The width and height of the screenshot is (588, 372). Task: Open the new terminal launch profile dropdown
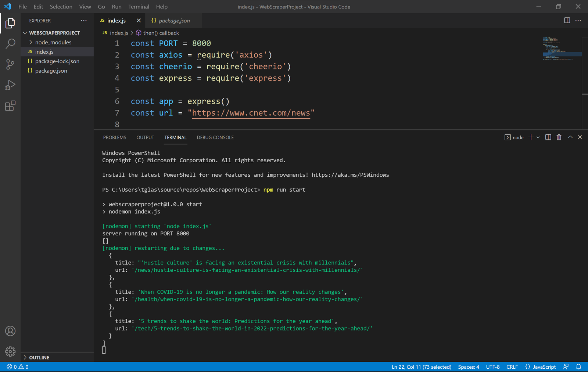point(538,137)
